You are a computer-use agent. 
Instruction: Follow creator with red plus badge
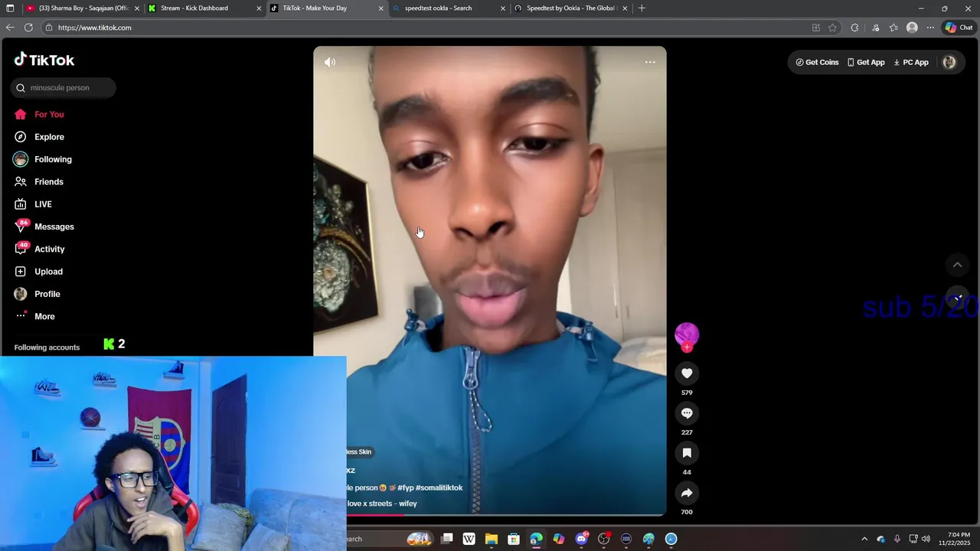coord(687,347)
